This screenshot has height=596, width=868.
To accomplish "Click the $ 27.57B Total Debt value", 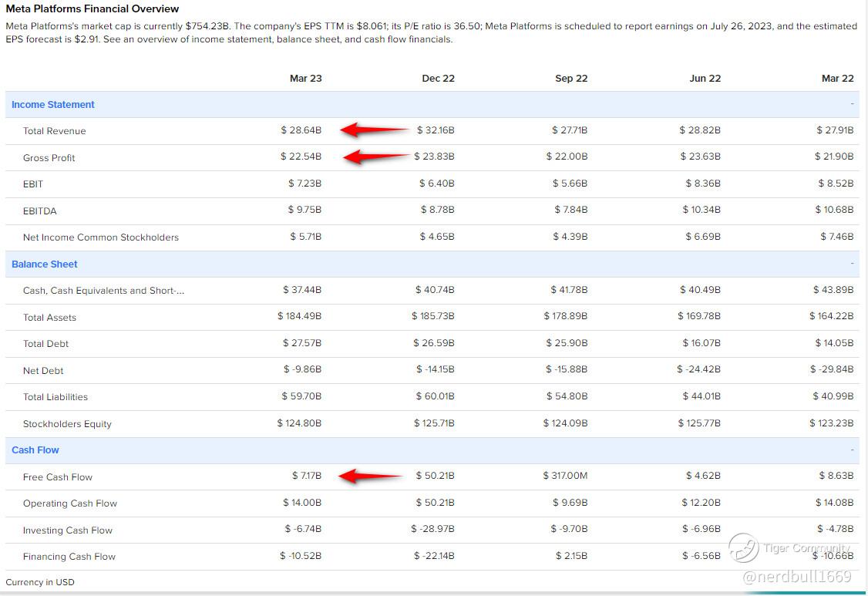I will coord(302,343).
